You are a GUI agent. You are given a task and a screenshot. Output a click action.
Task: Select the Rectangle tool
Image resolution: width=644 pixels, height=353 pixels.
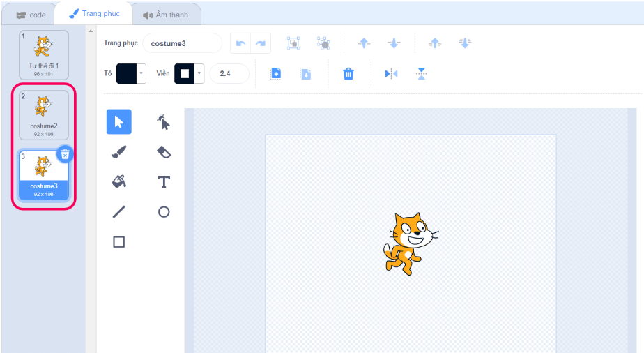pos(119,241)
